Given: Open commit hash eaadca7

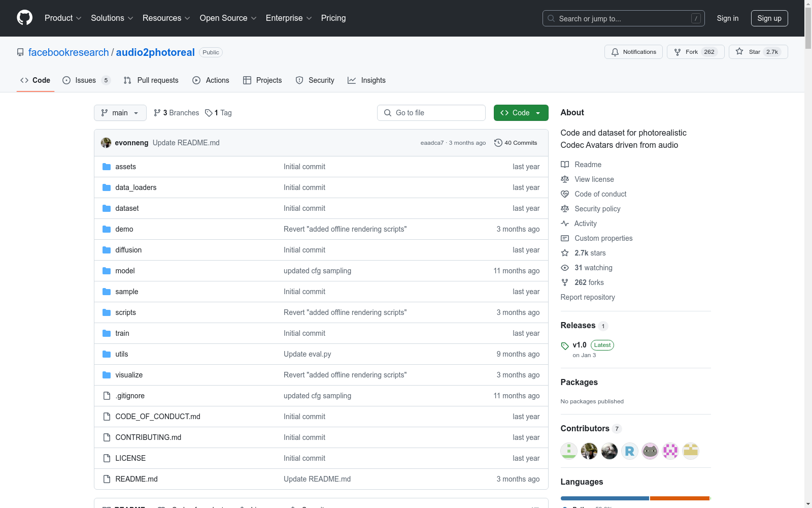Looking at the screenshot, I should pos(432,143).
